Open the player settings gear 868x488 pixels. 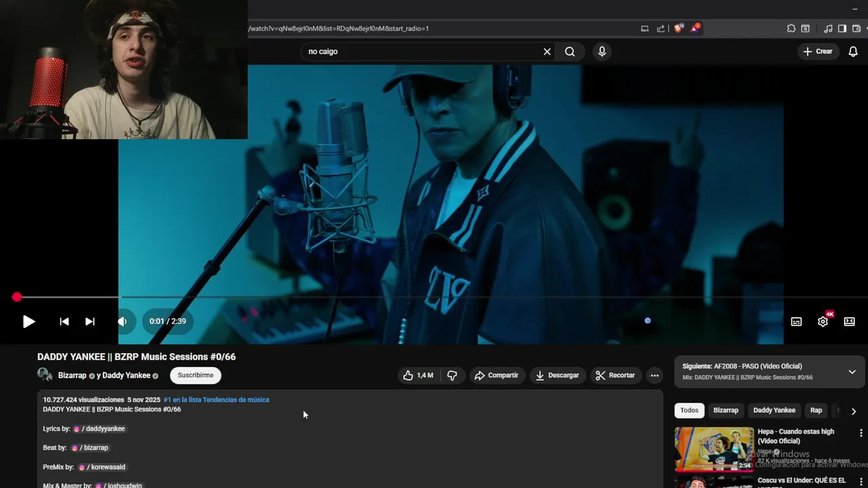click(x=823, y=321)
